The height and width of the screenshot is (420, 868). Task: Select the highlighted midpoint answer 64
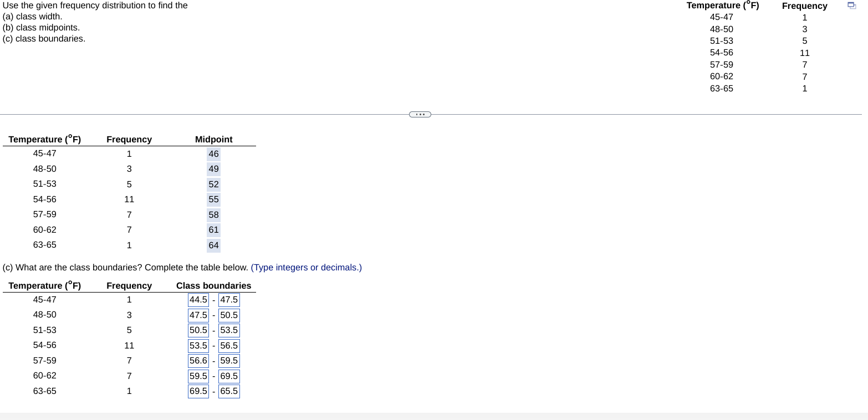213,245
